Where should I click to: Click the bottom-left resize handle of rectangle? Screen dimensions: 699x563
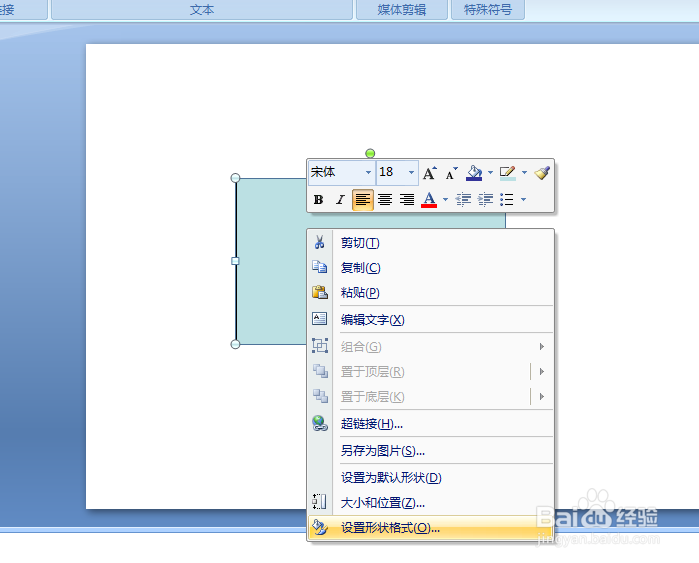click(x=235, y=344)
